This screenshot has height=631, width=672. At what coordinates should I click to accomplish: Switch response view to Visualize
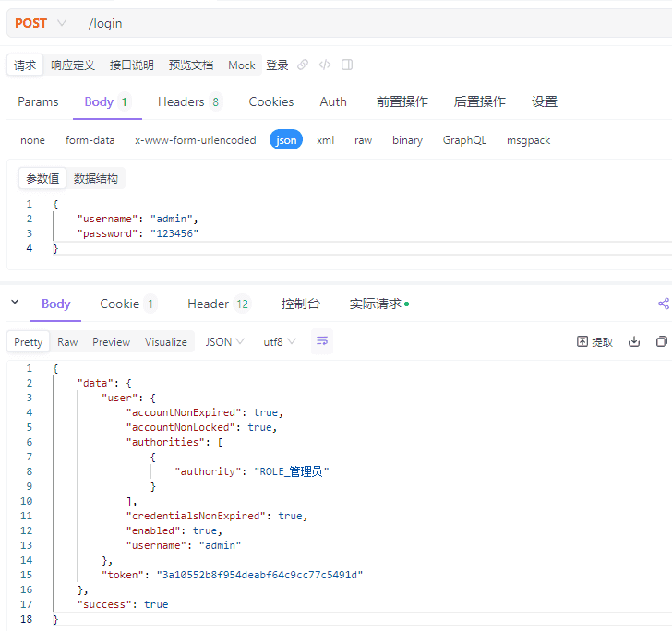[166, 342]
